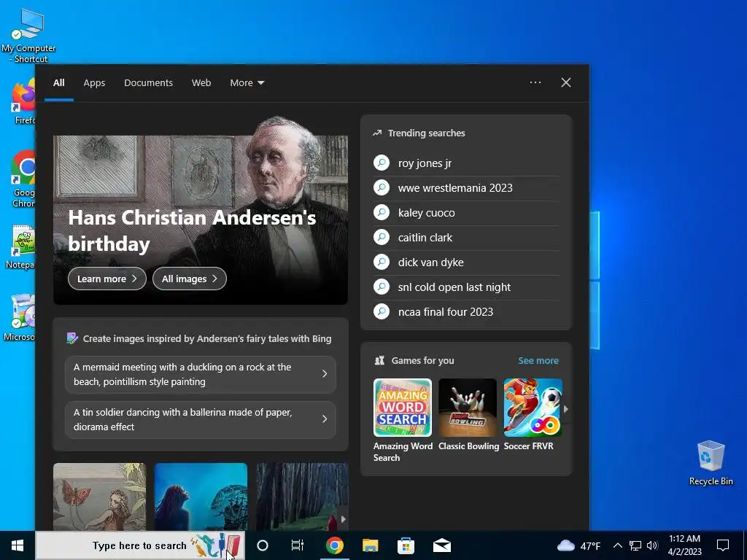Open the dark forest illustration

(x=302, y=496)
